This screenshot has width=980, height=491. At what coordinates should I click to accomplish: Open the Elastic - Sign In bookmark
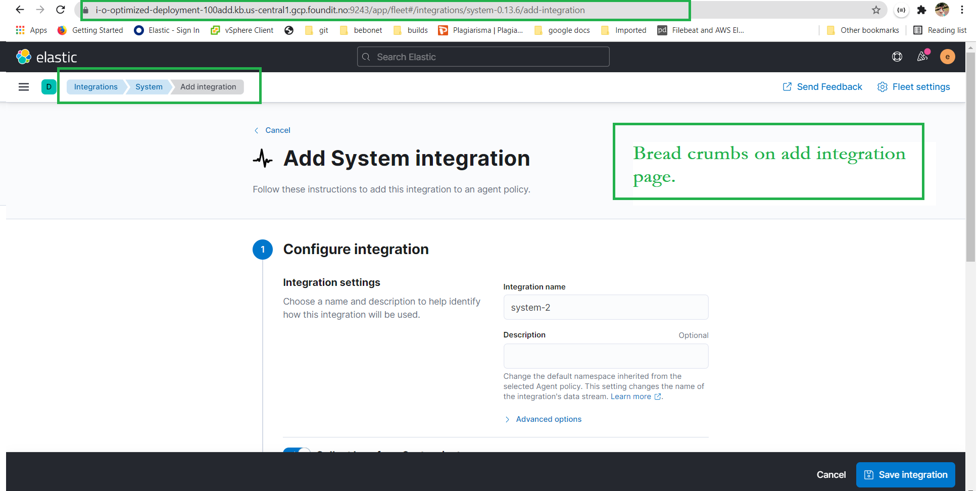(x=167, y=30)
